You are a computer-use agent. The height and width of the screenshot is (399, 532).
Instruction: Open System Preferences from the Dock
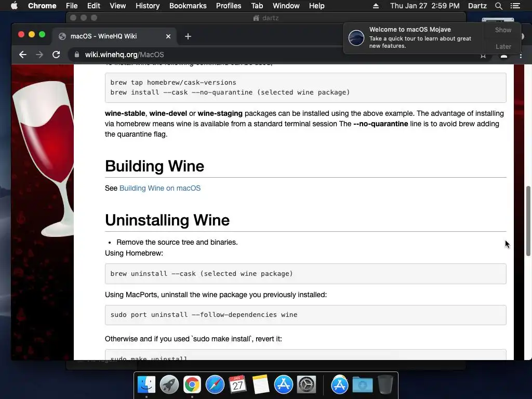coord(307,385)
